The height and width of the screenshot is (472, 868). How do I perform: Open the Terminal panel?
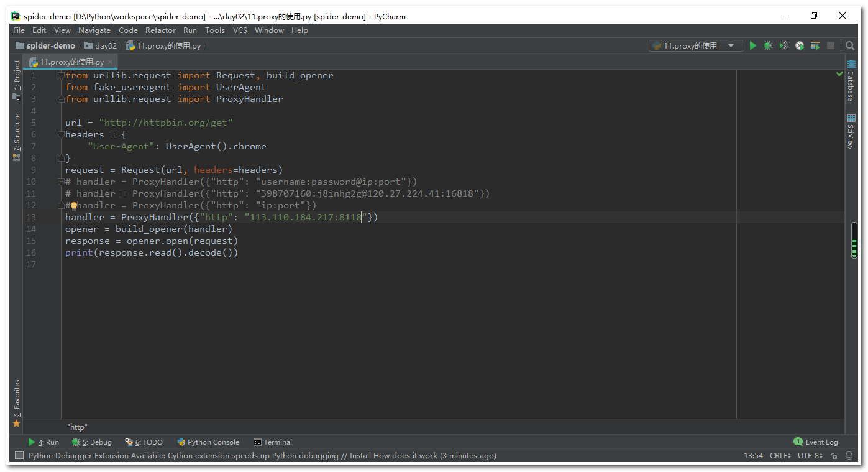(x=273, y=442)
